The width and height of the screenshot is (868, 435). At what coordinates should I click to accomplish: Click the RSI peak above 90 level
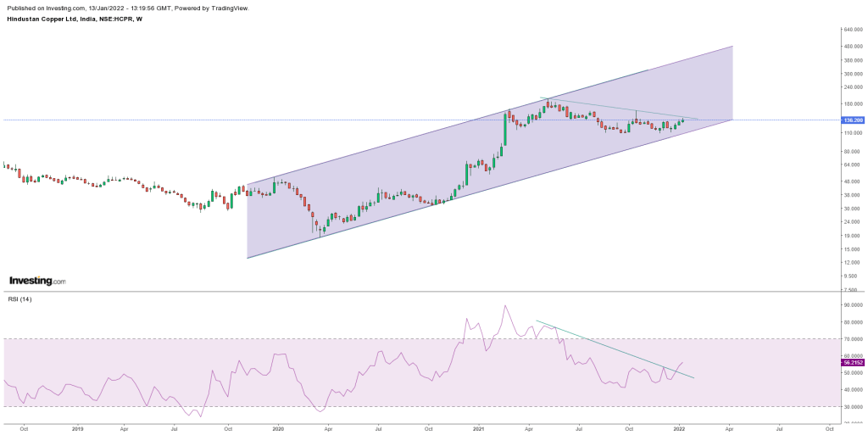[x=505, y=306]
